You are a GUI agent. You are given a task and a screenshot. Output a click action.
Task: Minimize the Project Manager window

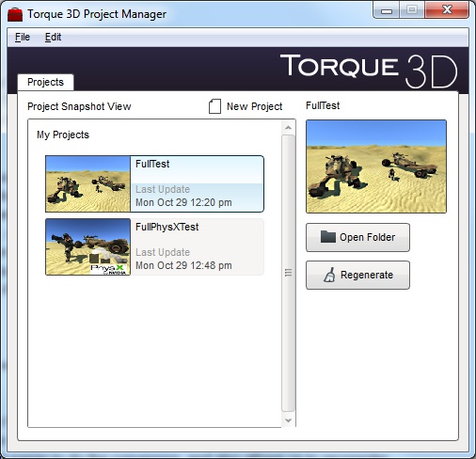[x=387, y=10]
